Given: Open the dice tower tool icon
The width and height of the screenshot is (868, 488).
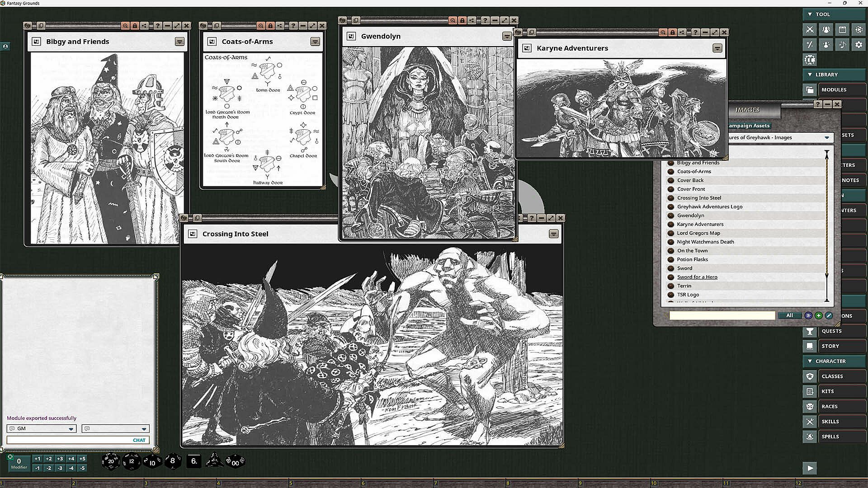Looking at the screenshot, I should click(x=859, y=30).
